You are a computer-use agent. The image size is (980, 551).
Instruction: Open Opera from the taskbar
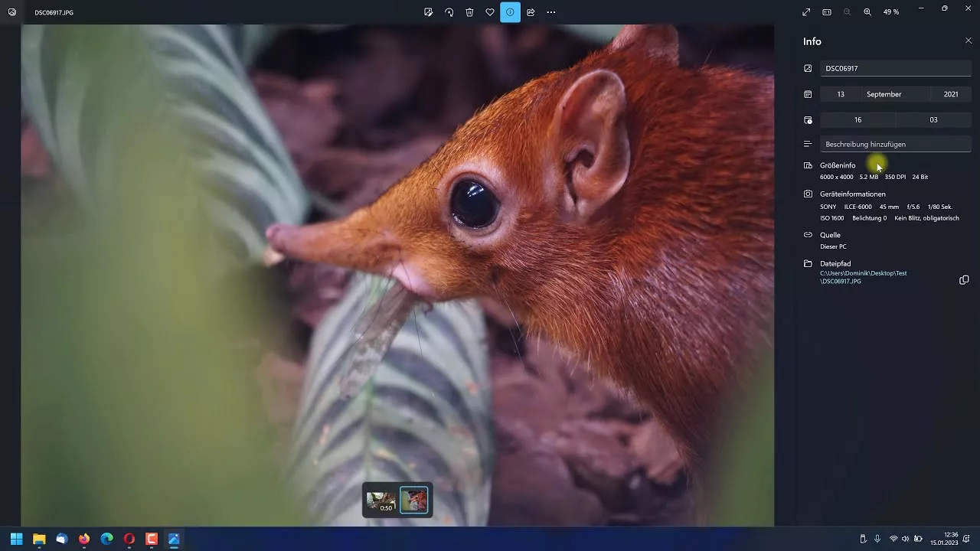(x=129, y=539)
